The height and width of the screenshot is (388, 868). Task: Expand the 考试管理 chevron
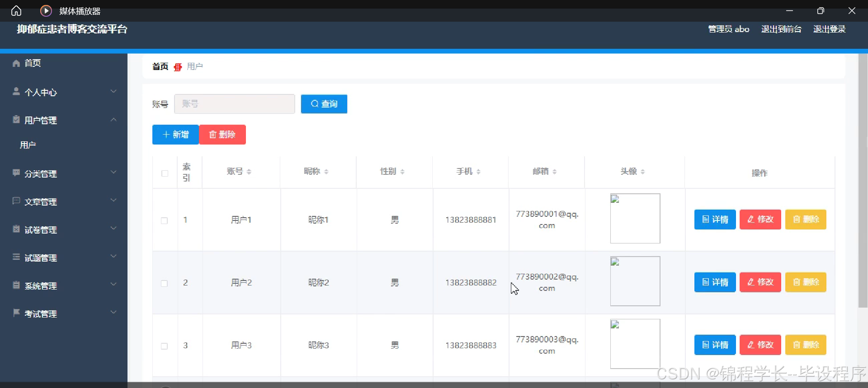point(113,312)
